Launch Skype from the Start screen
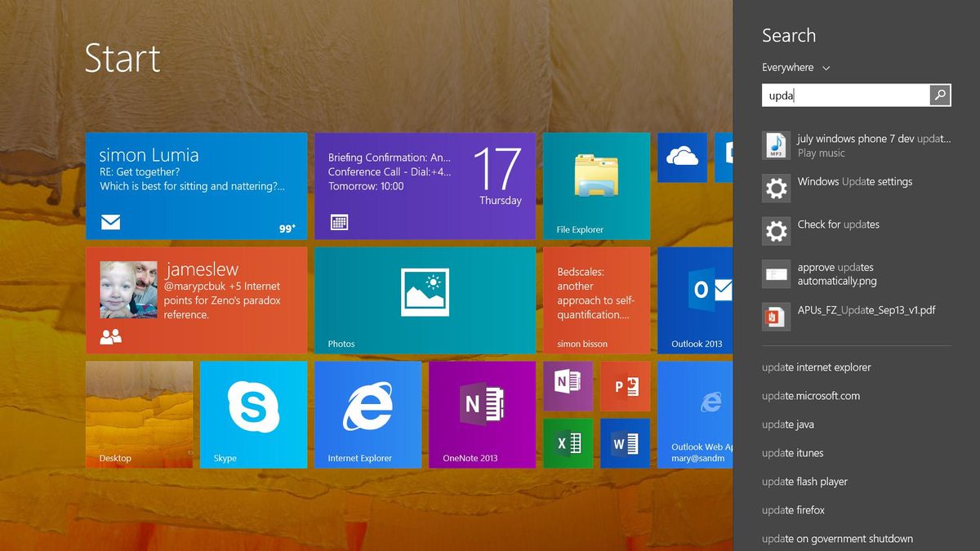The image size is (980, 551). coord(253,414)
